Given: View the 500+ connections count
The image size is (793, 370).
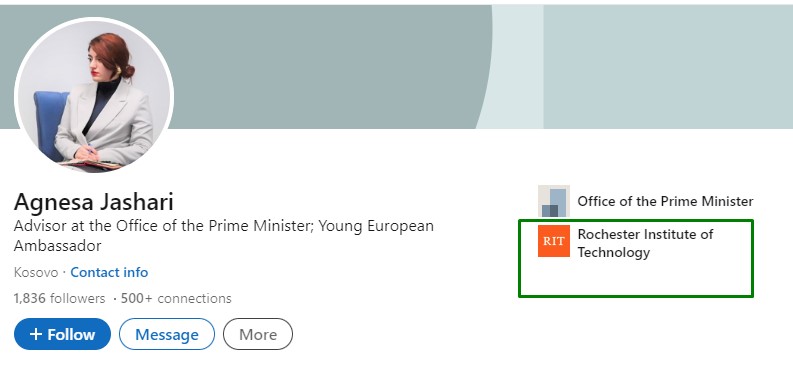Looking at the screenshot, I should pos(176,298).
